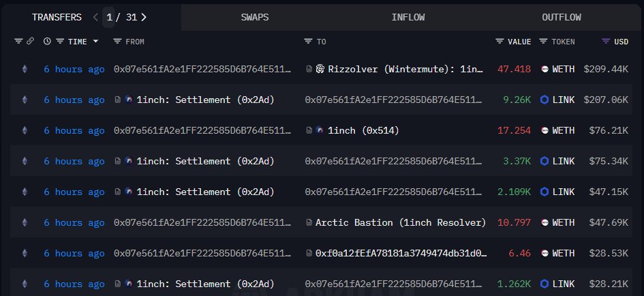
Task: Open the 0xf0a12fEfA78181a37... recipient address
Action: pyautogui.click(x=401, y=253)
